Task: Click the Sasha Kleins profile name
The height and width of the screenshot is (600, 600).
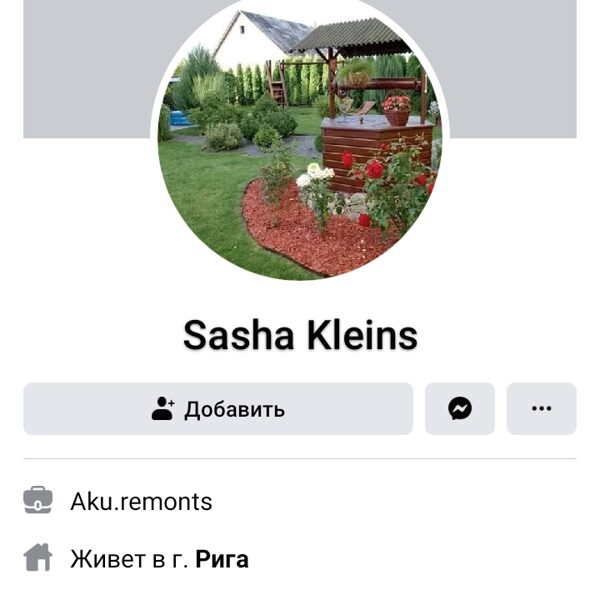Action: 300,335
